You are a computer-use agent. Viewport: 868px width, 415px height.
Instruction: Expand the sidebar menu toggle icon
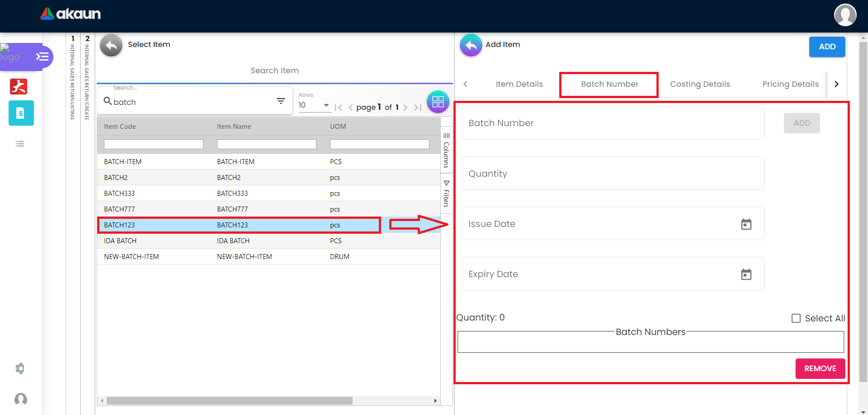tap(42, 57)
